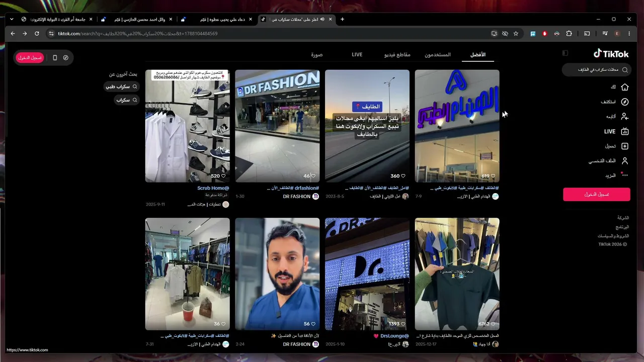Image resolution: width=644 pixels, height=362 pixels.
Task: Click the سكراب suggestion chip
Action: point(127,100)
